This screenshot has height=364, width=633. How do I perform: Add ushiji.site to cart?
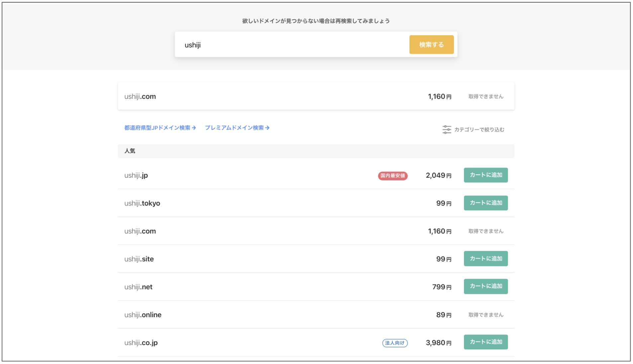click(x=486, y=259)
